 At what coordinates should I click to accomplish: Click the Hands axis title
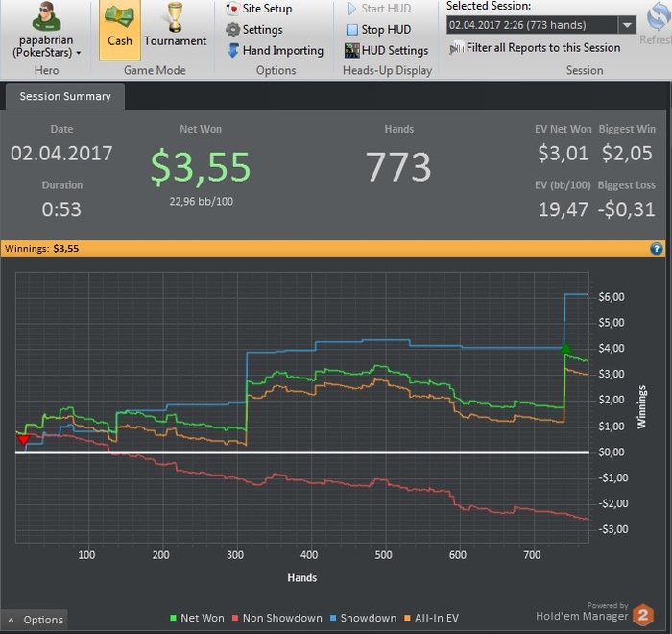tap(302, 578)
